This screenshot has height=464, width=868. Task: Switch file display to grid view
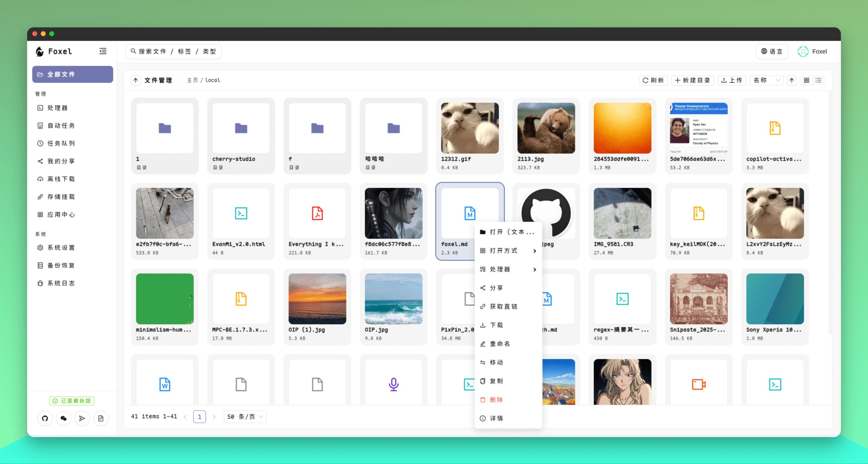click(806, 80)
